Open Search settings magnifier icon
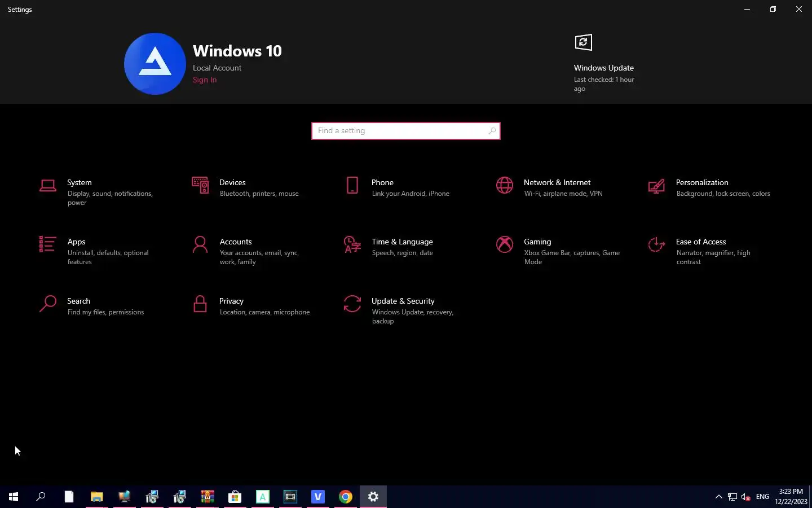The image size is (812, 508). pyautogui.click(x=48, y=304)
